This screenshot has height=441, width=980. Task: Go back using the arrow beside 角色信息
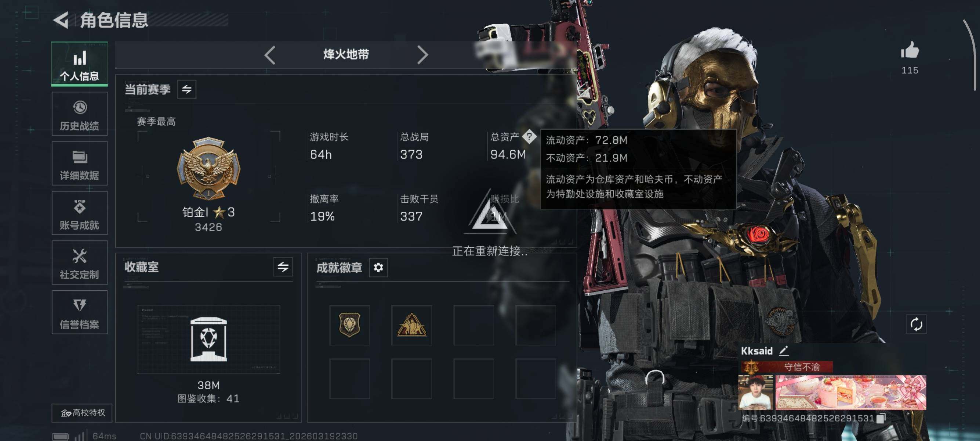click(61, 20)
